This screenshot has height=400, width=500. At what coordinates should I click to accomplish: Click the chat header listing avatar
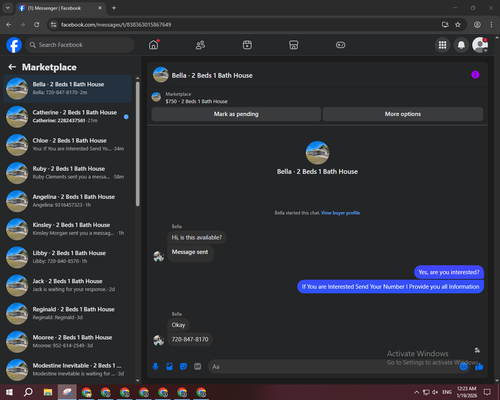(x=161, y=75)
